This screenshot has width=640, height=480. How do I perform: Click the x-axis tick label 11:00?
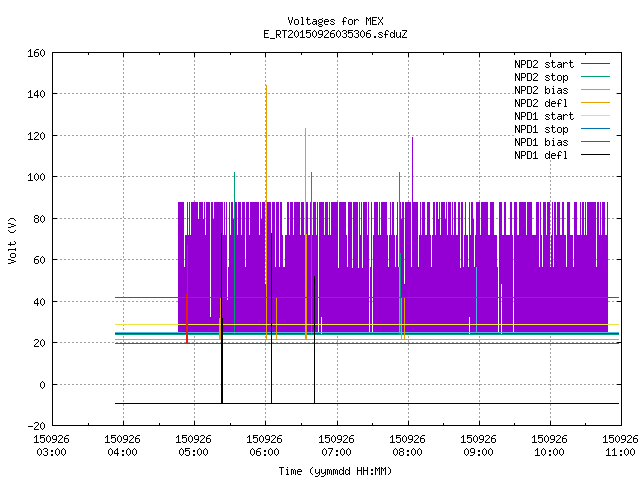click(x=620, y=452)
